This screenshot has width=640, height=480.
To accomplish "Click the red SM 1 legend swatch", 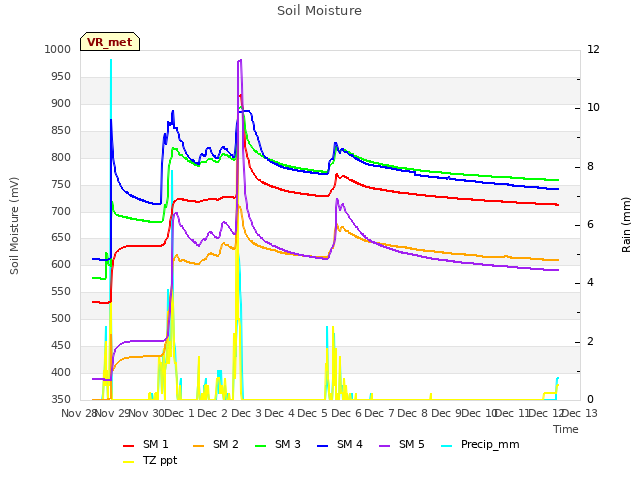I will (x=129, y=446).
